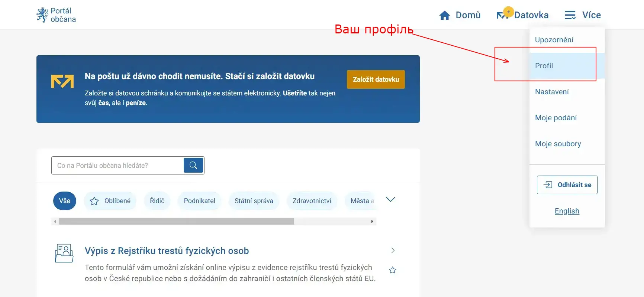This screenshot has width=644, height=297.
Task: Click the magnifier search button
Action: click(193, 165)
